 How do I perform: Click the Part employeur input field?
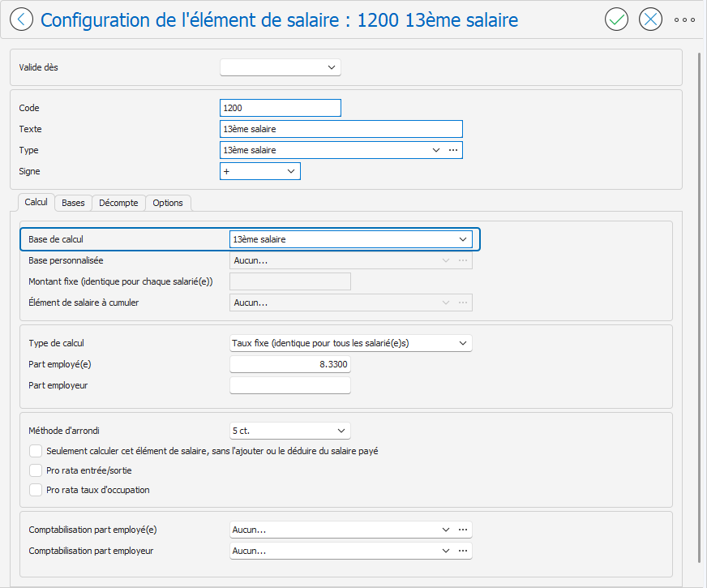tap(290, 385)
